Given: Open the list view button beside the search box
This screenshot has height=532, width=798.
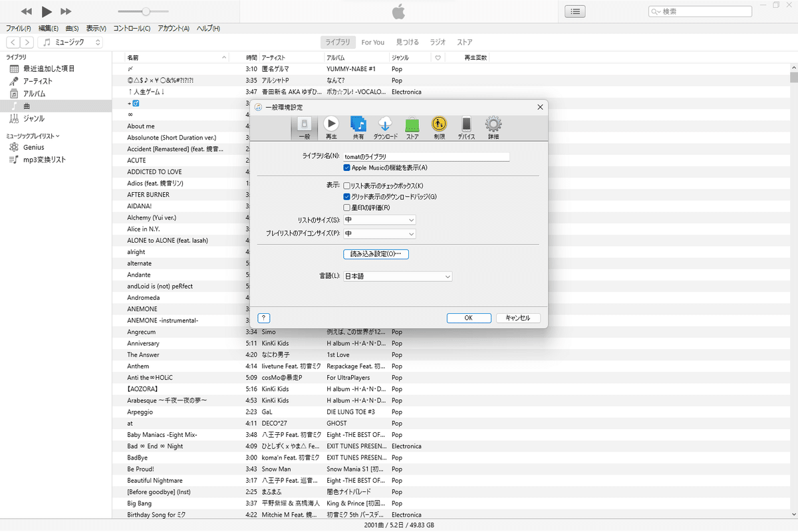Looking at the screenshot, I should coord(575,11).
